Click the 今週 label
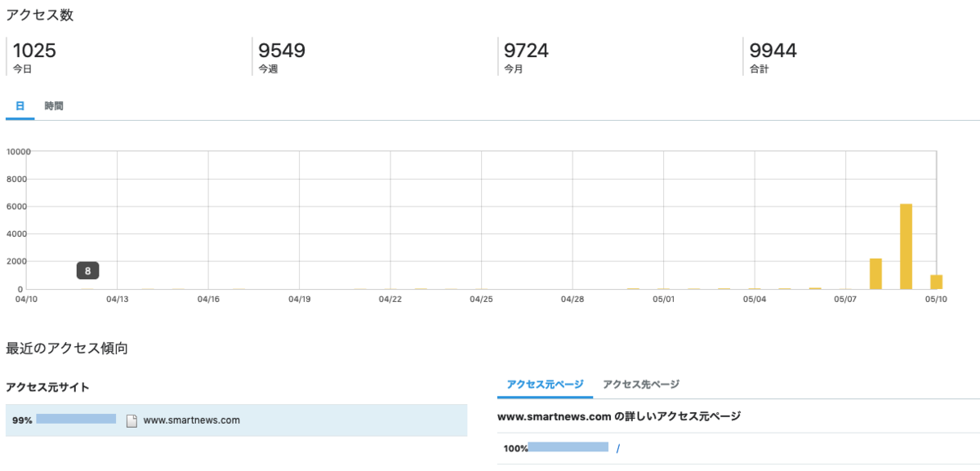 [x=268, y=69]
